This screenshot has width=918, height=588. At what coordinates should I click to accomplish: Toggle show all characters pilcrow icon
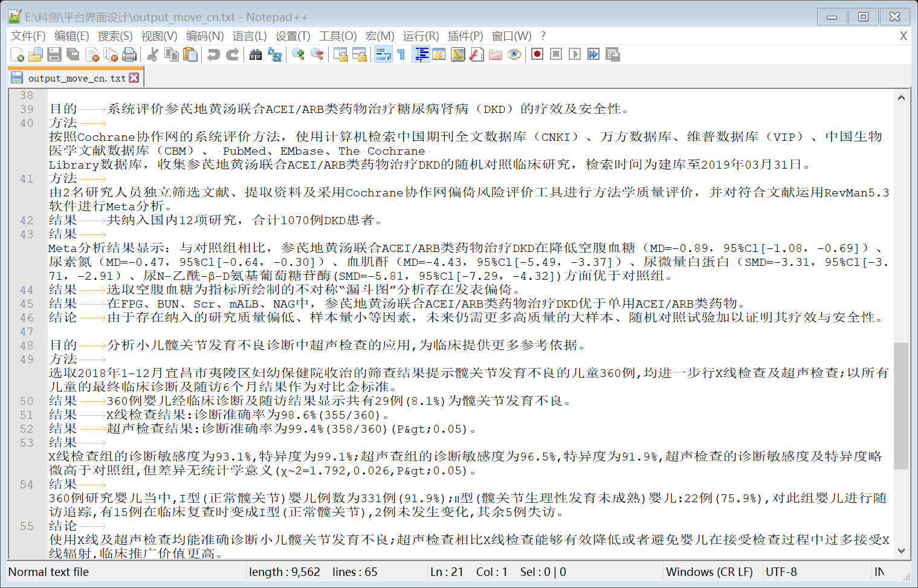coord(401,55)
